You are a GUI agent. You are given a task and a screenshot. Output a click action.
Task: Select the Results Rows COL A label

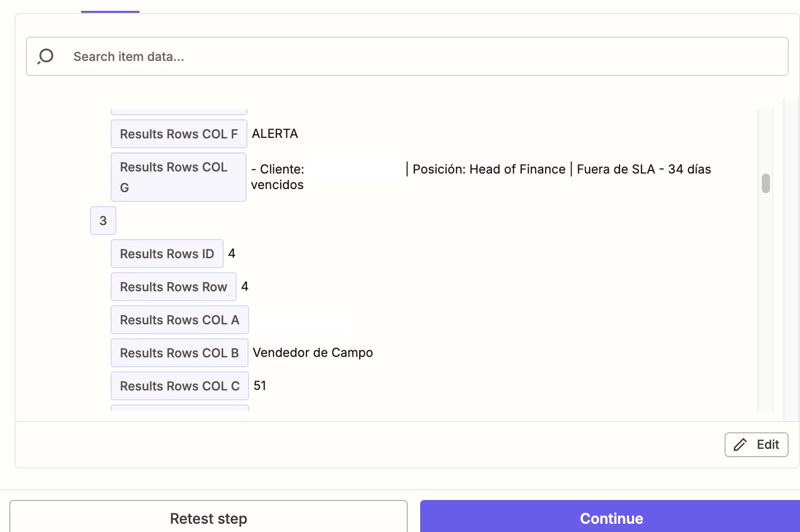180,320
